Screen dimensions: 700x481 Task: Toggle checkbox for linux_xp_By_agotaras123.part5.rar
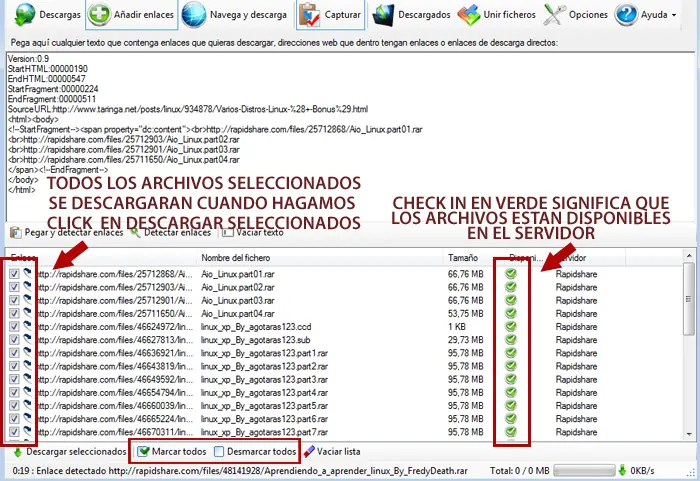[x=14, y=405]
